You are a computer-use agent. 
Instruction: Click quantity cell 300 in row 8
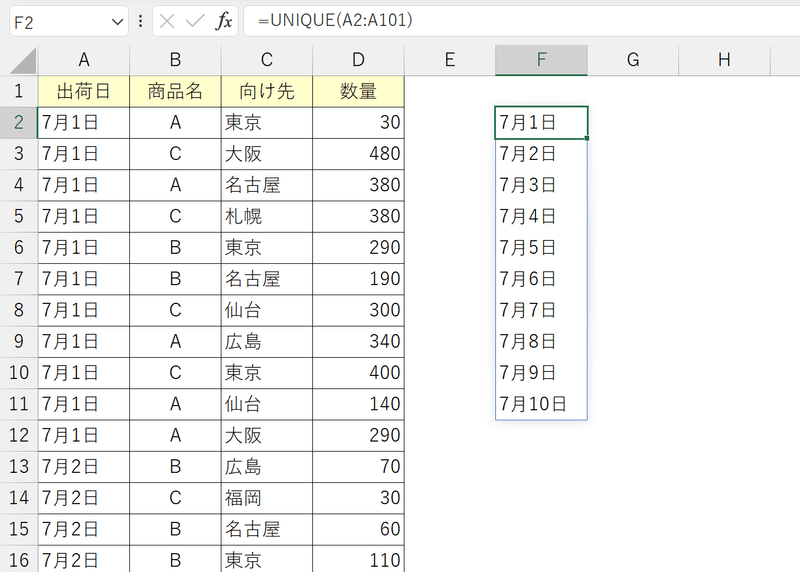click(358, 310)
